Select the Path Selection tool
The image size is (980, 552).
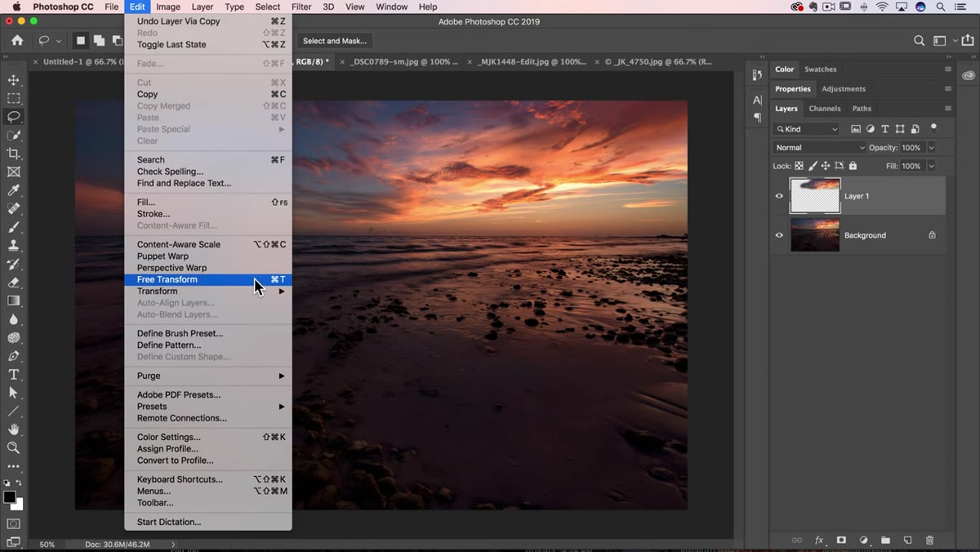14,393
